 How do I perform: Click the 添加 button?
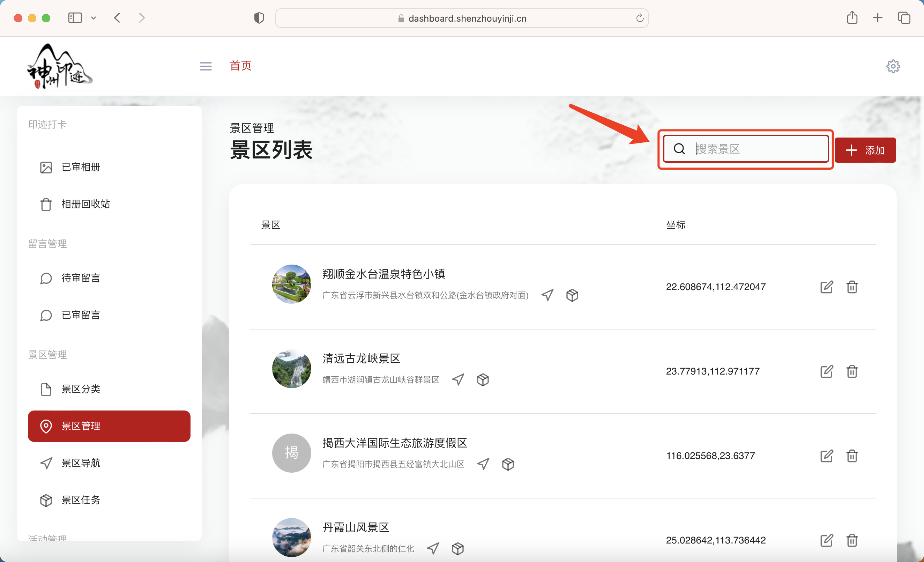865,150
